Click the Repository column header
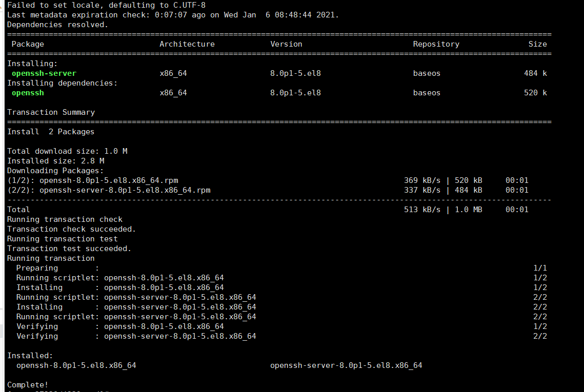Screen dimensions: 584x392 click(x=436, y=44)
